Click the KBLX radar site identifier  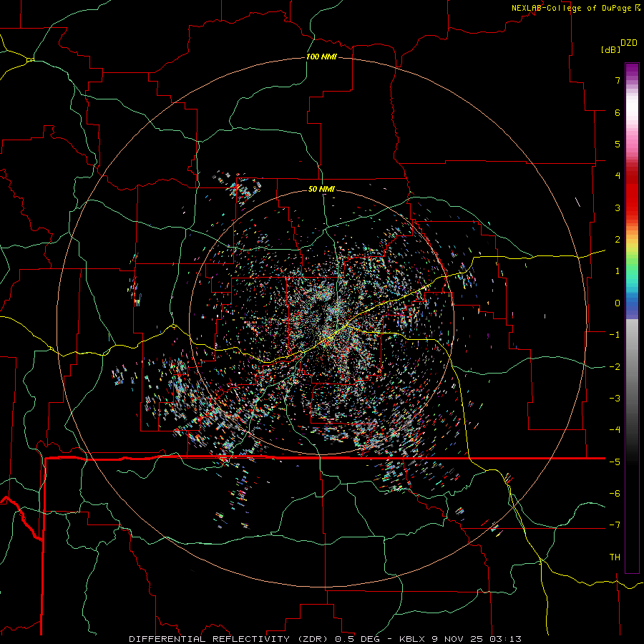[412, 639]
